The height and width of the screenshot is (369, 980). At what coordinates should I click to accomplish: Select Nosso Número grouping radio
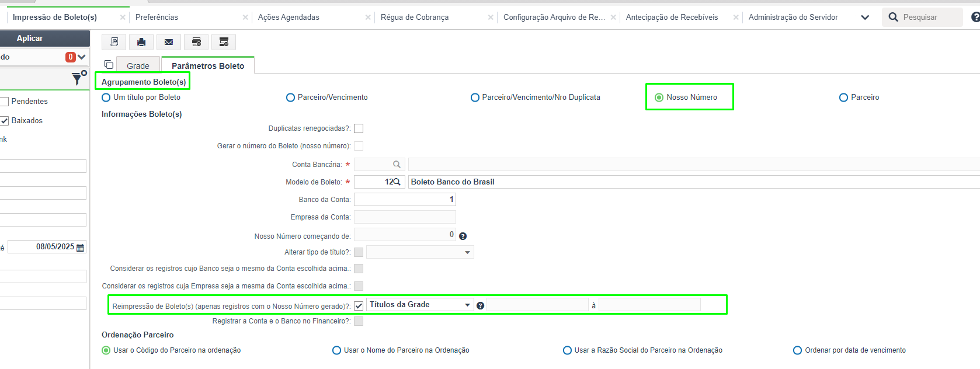tap(659, 98)
